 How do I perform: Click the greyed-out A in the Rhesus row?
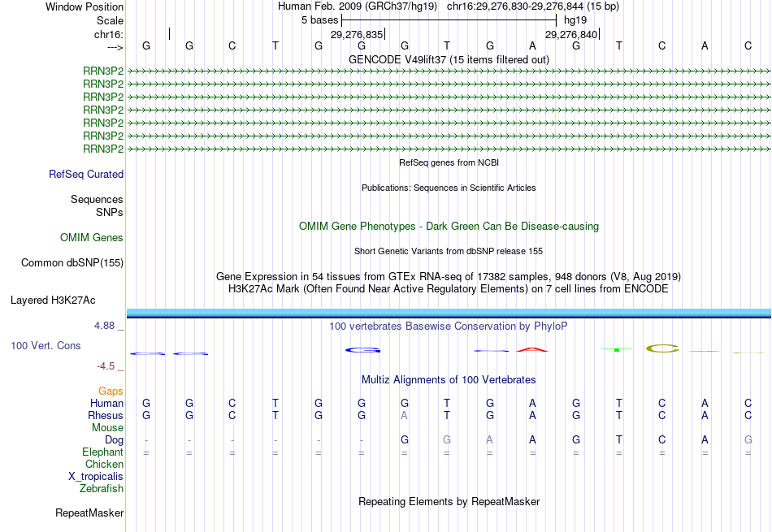click(404, 416)
